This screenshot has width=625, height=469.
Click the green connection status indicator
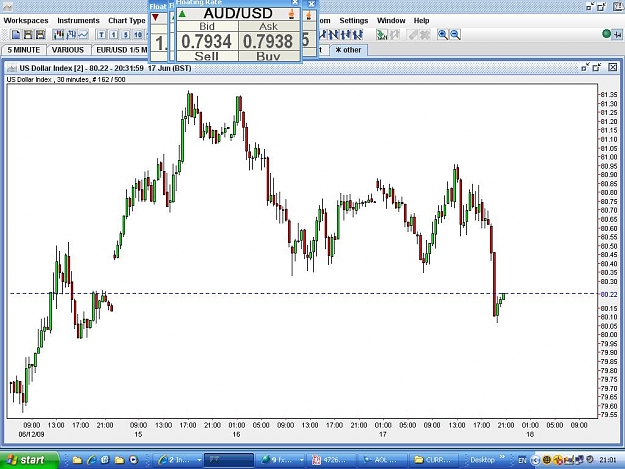606,34
